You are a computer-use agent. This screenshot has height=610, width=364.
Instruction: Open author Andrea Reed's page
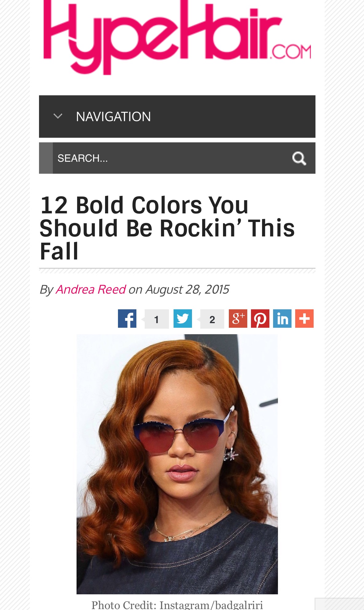pos(91,289)
